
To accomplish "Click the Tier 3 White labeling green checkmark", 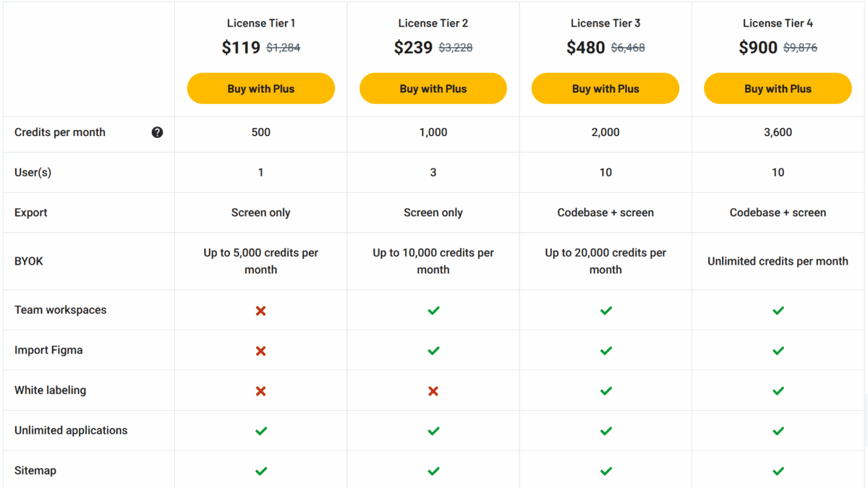I will [x=605, y=391].
